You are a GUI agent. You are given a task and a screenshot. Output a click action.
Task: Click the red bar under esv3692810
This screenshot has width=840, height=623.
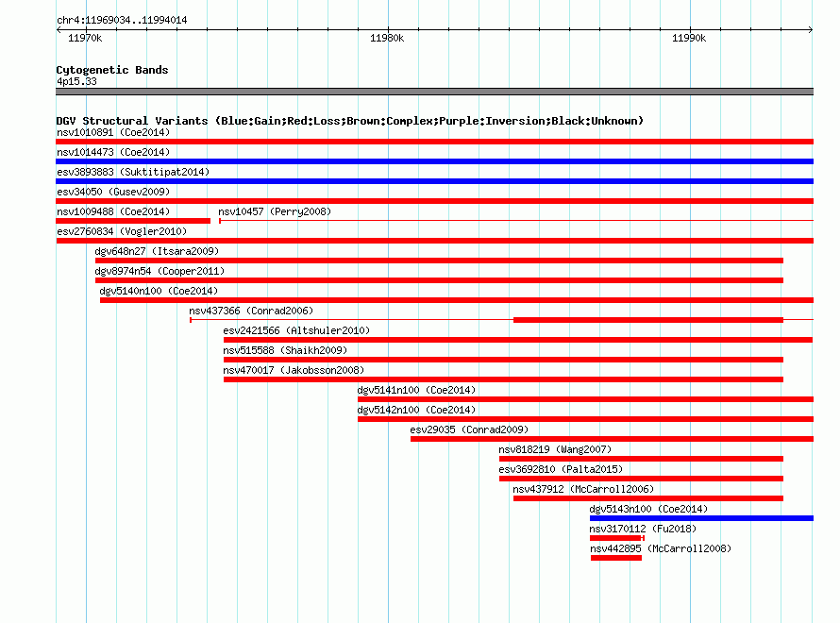[x=641, y=479]
